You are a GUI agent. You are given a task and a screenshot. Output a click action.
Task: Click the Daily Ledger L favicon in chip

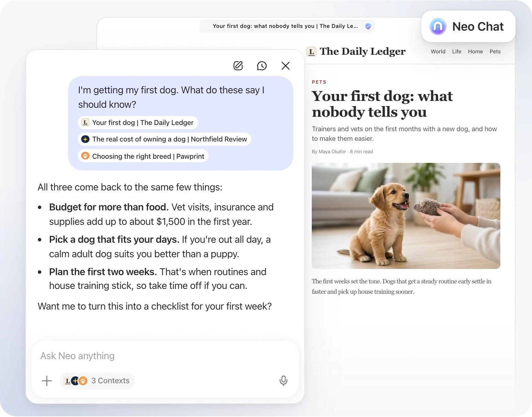pos(85,123)
